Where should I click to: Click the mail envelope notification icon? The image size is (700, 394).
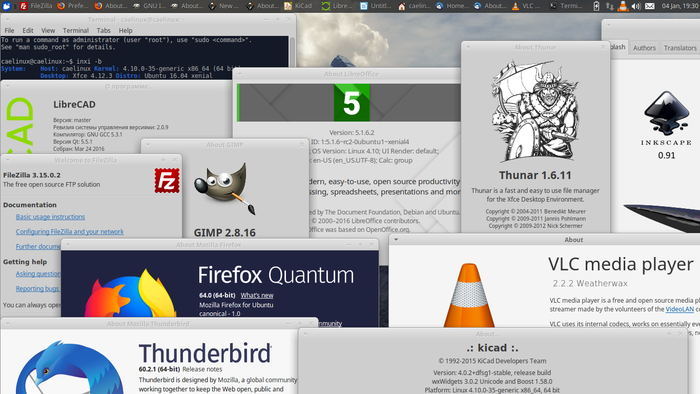point(650,6)
